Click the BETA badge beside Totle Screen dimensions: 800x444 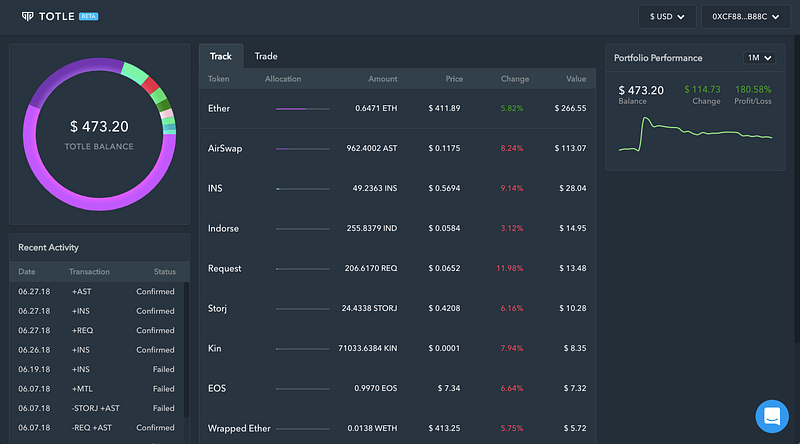point(88,16)
